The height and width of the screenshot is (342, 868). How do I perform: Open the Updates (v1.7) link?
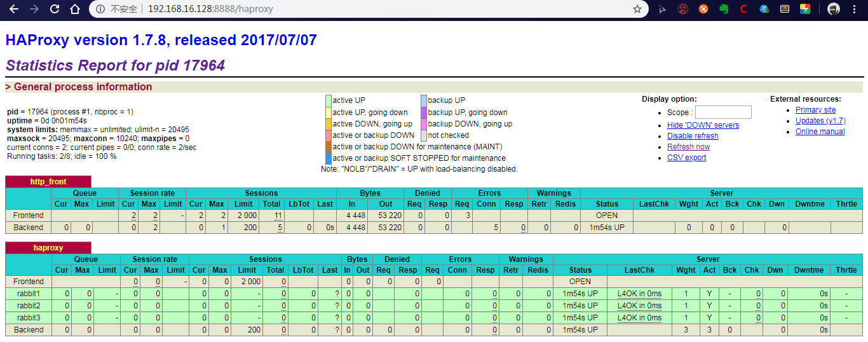(x=820, y=121)
